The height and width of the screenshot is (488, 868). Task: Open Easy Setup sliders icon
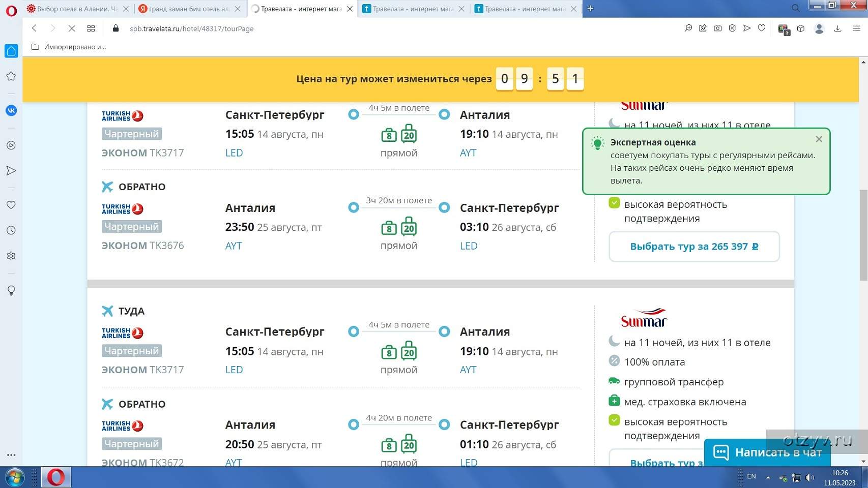pyautogui.click(x=856, y=28)
